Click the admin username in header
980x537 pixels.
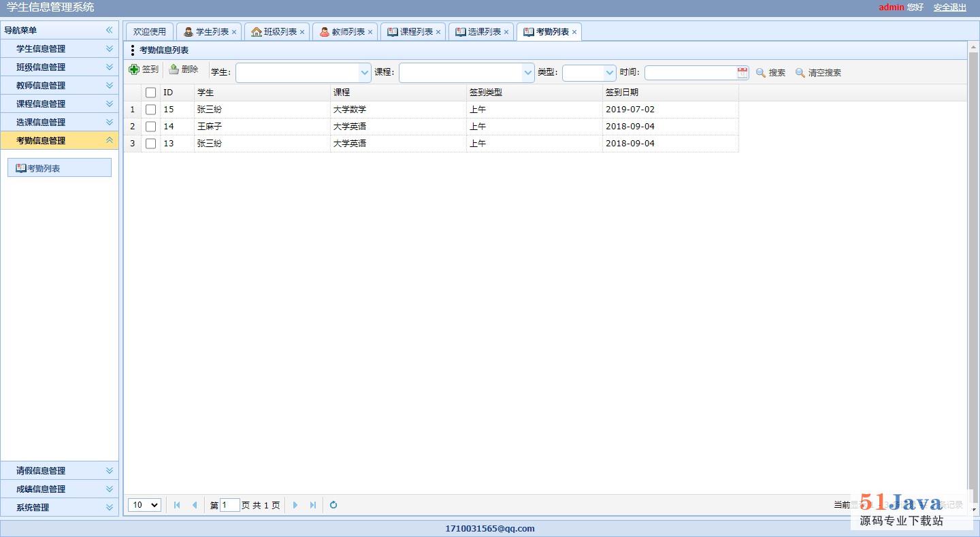coord(892,7)
